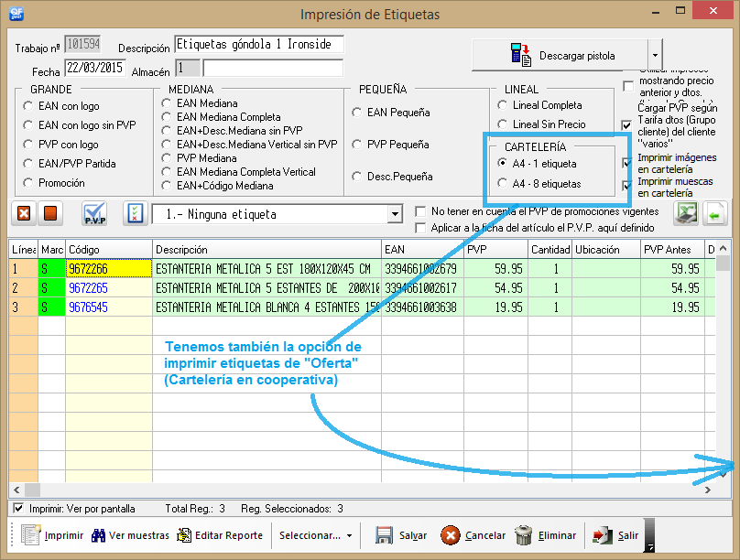Select Lineal Sin Precio radio option

[x=502, y=124]
